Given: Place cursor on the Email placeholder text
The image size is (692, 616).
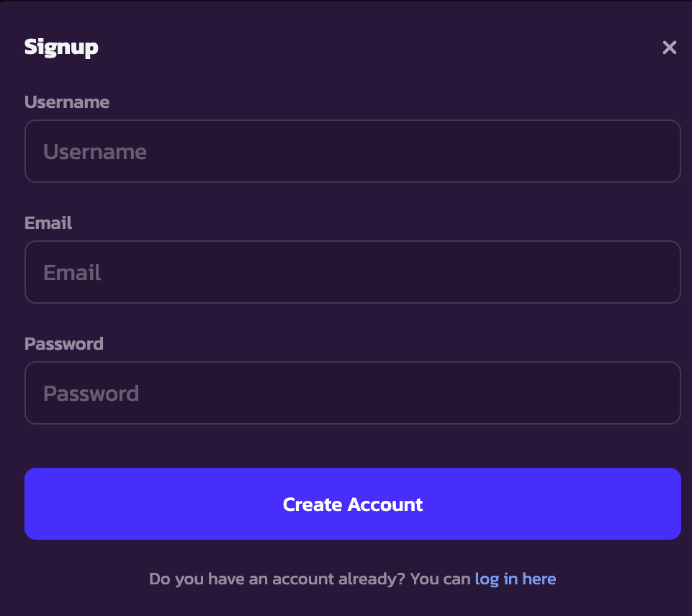Looking at the screenshot, I should click(72, 273).
